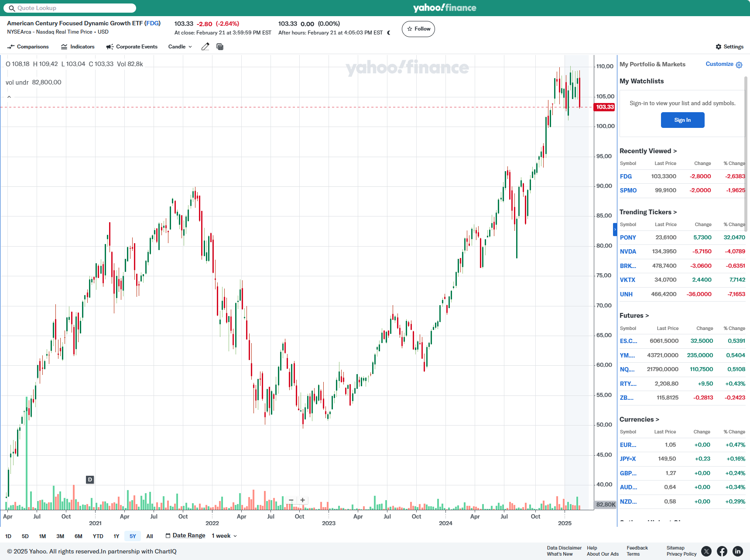This screenshot has height=560, width=750.
Task: Toggle Follow star for FDG
Action: click(x=418, y=29)
